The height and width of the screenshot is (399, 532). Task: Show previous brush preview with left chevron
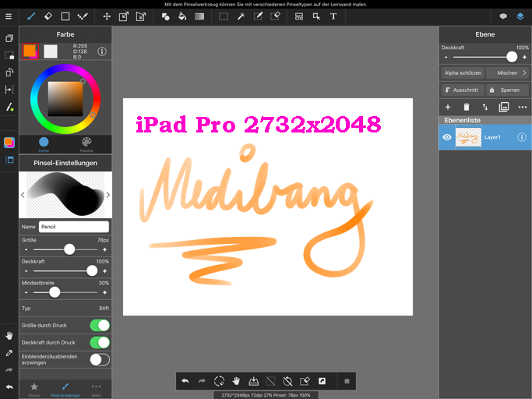click(23, 195)
